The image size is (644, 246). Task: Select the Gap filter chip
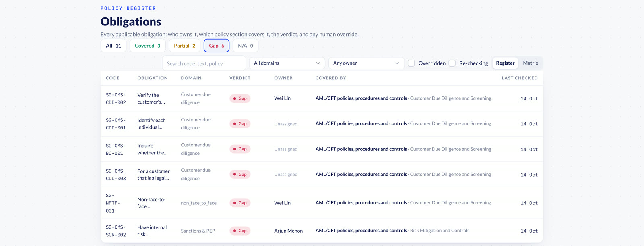[217, 46]
